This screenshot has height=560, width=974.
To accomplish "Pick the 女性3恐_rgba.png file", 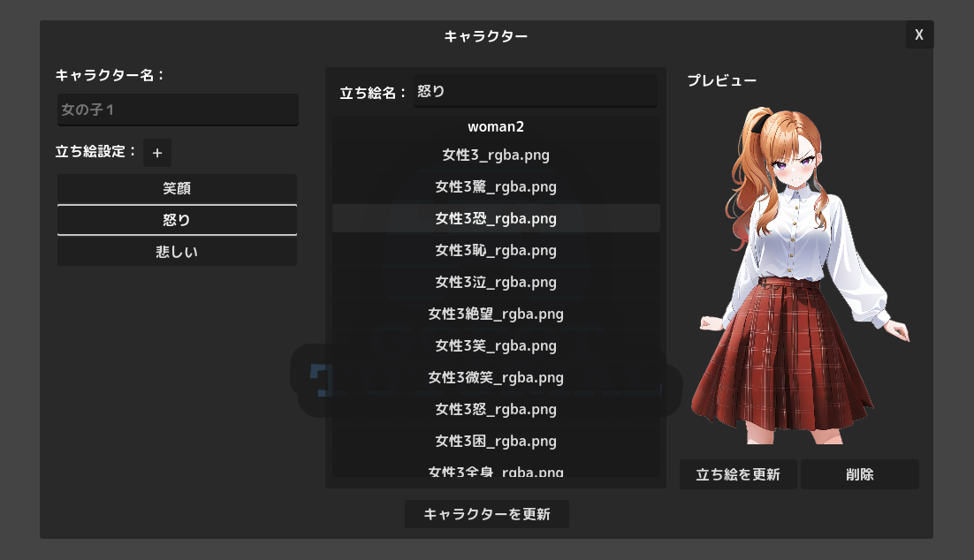I will (x=495, y=218).
